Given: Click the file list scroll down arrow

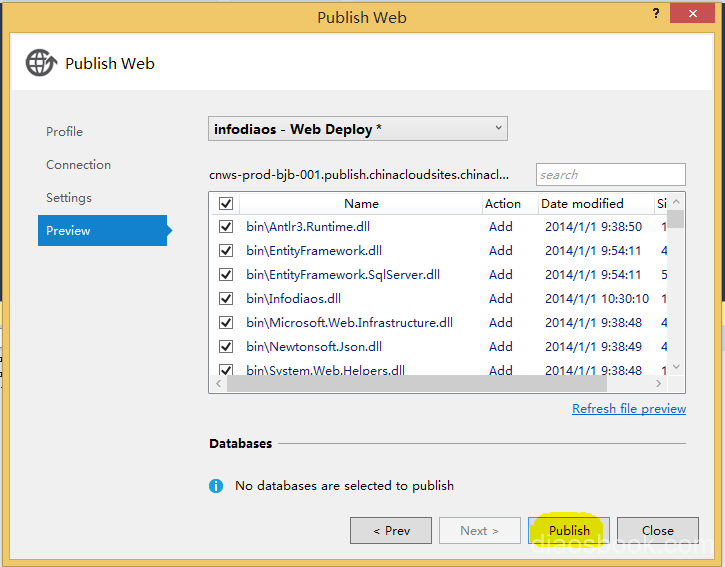Looking at the screenshot, I should click(x=676, y=367).
